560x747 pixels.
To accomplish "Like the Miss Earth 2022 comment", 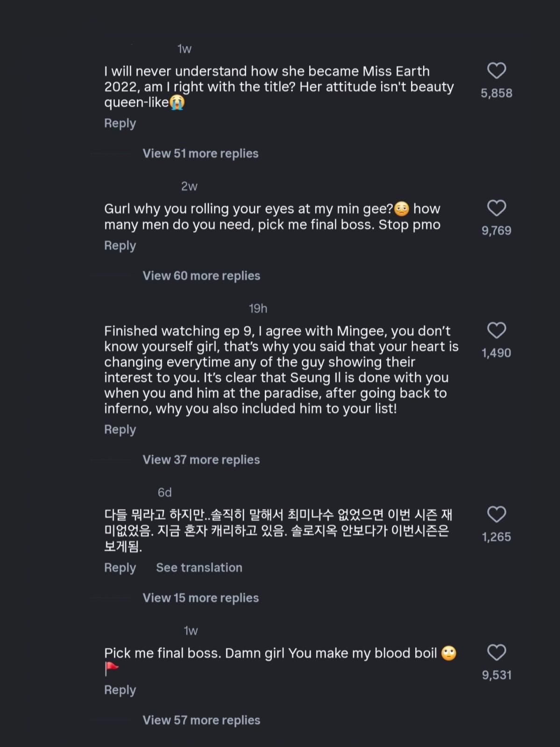I will coord(496,71).
